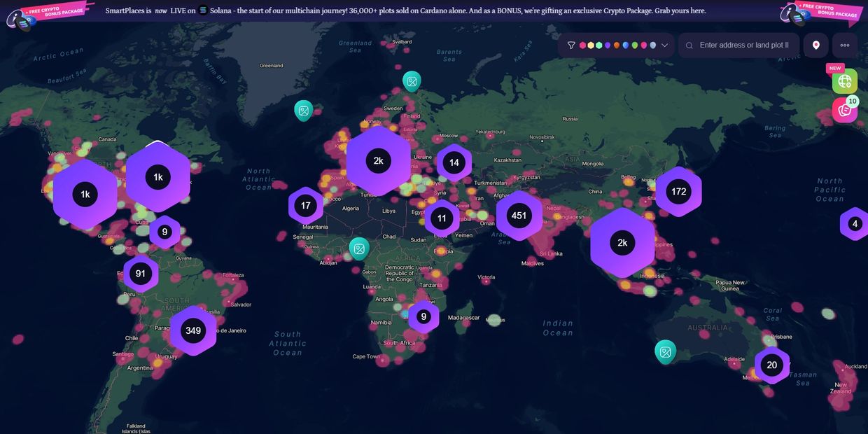This screenshot has height=434, width=868.
Task: Open the green globe button tagged NEW
Action: point(844,81)
